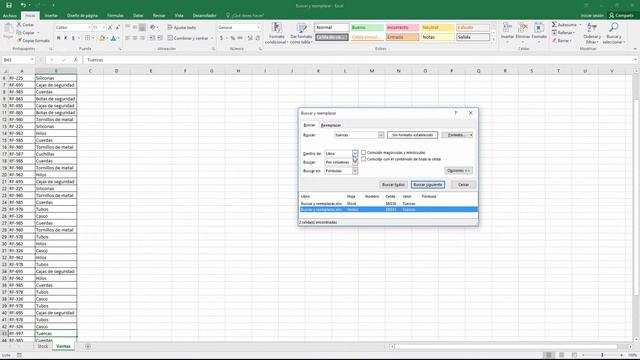
Task: Open the font size dropdown
Action: point(104,27)
